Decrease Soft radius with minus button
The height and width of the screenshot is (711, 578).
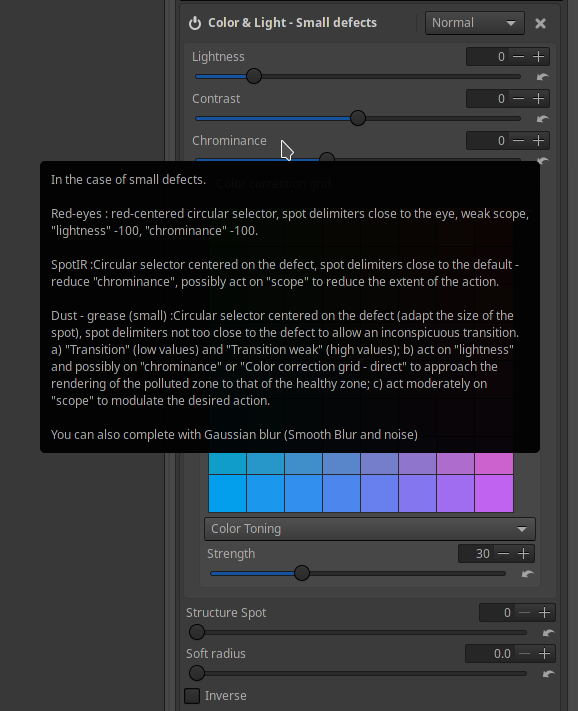[524, 653]
